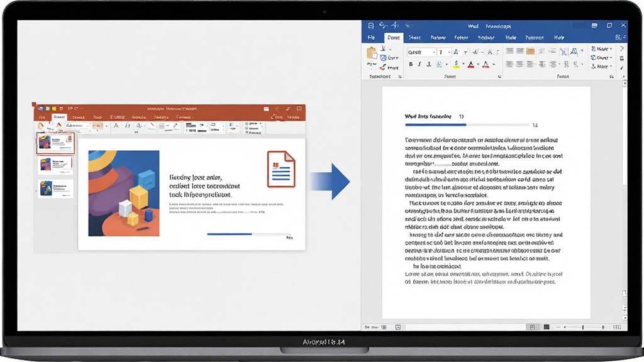Open the Word clipboard group dialog launcher
Screen dimensions: 644x362
tap(400, 76)
